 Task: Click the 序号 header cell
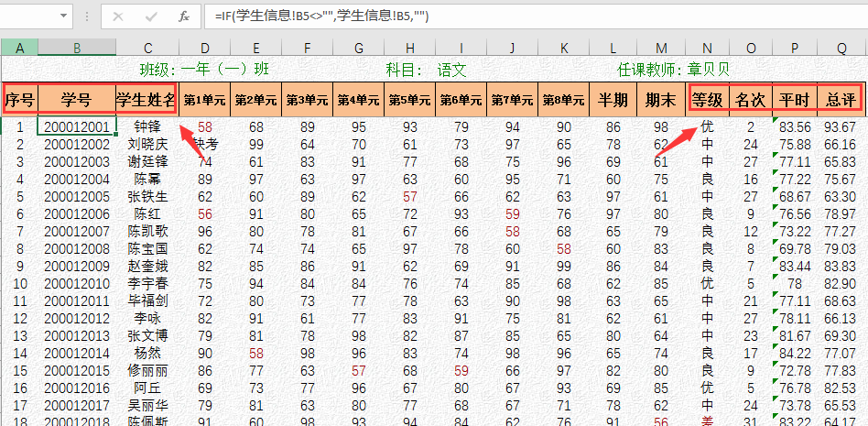click(20, 100)
